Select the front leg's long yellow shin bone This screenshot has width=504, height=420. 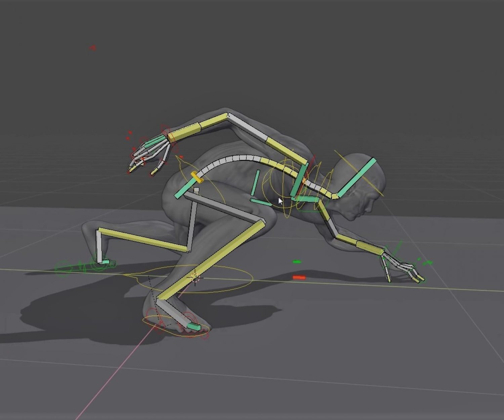(x=212, y=260)
